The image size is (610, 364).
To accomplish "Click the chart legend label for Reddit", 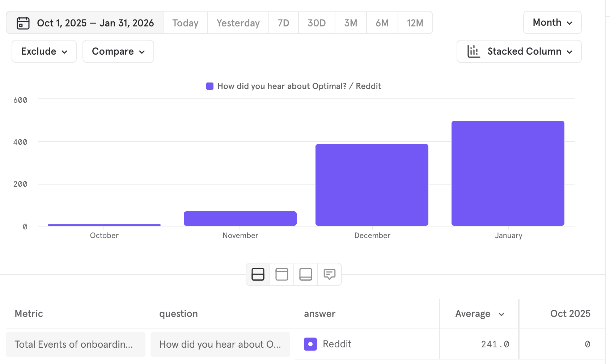I will (299, 86).
